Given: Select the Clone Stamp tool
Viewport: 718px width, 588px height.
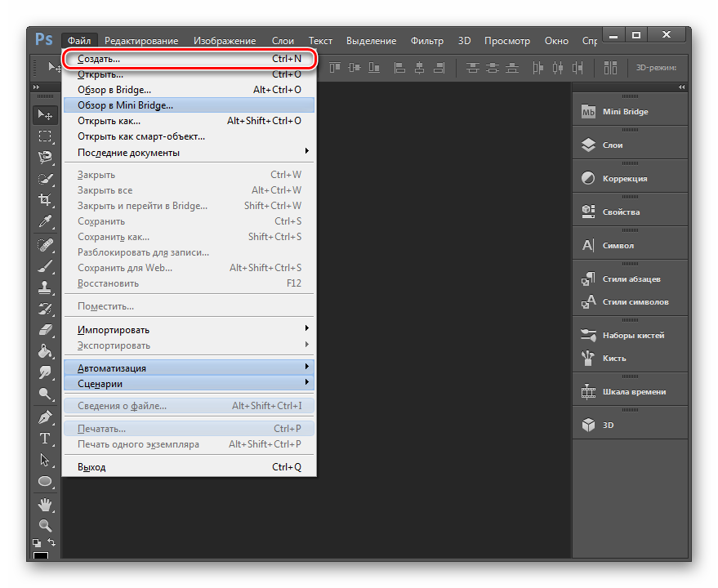Looking at the screenshot, I should [x=45, y=287].
